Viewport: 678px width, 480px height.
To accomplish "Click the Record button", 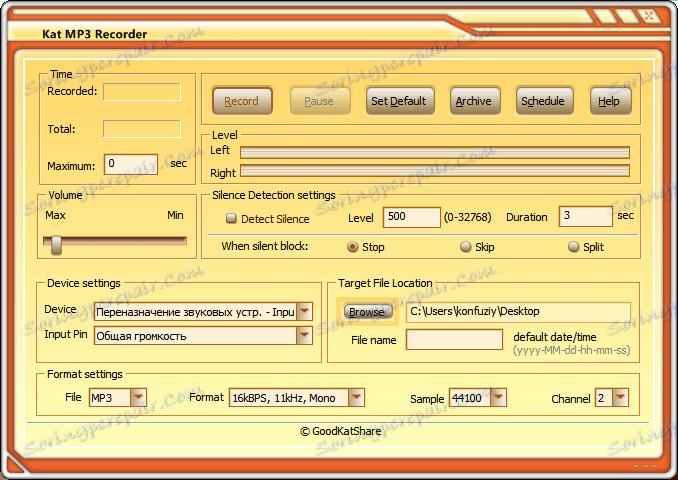I will click(x=242, y=101).
